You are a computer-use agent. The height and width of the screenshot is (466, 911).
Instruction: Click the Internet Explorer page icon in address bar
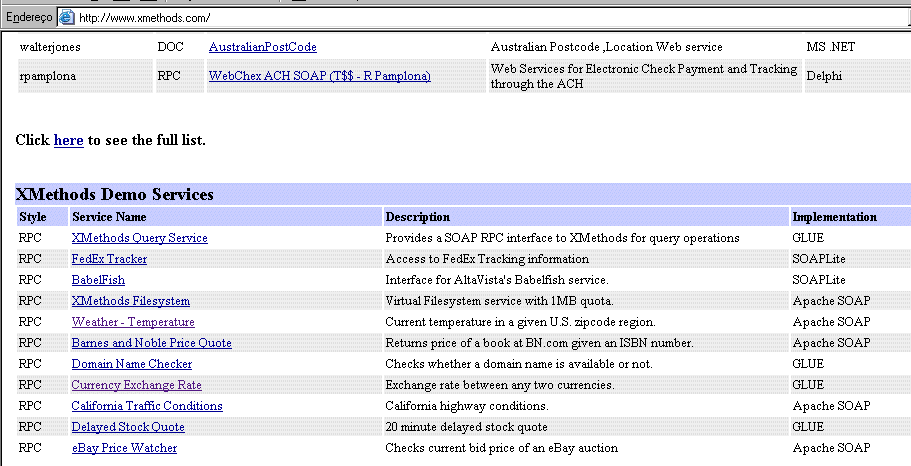67,17
